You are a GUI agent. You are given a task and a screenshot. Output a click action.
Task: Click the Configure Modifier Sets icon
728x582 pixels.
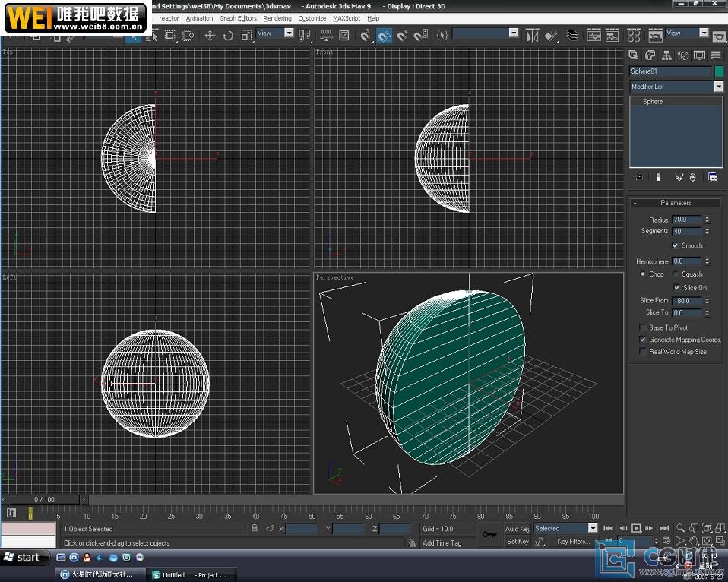(713, 177)
